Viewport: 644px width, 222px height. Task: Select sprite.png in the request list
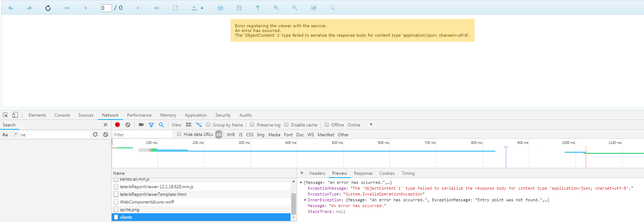coord(129,210)
